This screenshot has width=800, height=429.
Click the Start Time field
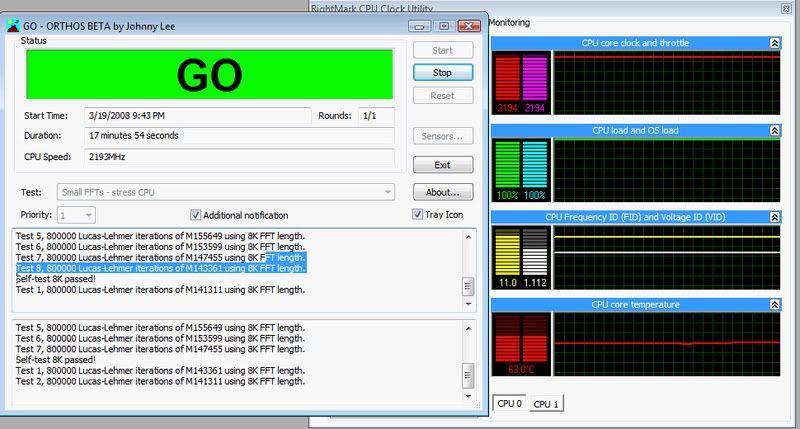[197, 116]
